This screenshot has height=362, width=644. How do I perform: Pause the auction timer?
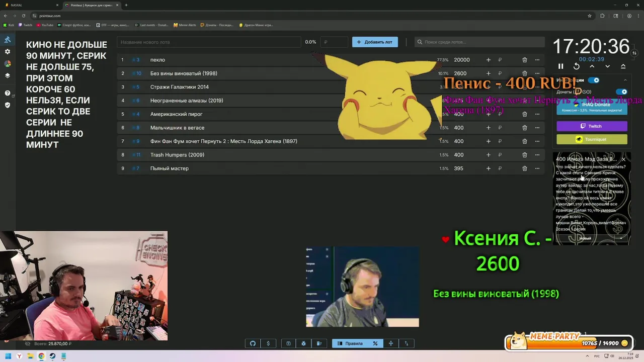coord(561,66)
